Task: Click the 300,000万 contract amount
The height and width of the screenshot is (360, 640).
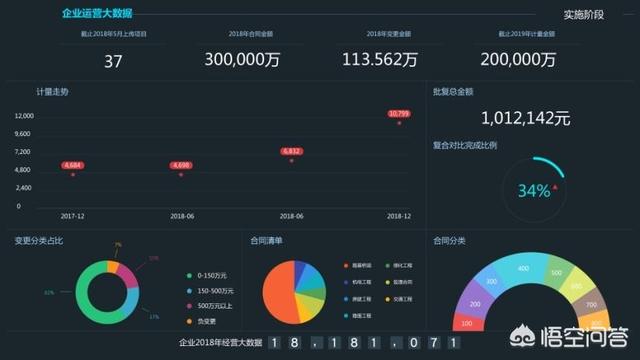Action: (242, 60)
